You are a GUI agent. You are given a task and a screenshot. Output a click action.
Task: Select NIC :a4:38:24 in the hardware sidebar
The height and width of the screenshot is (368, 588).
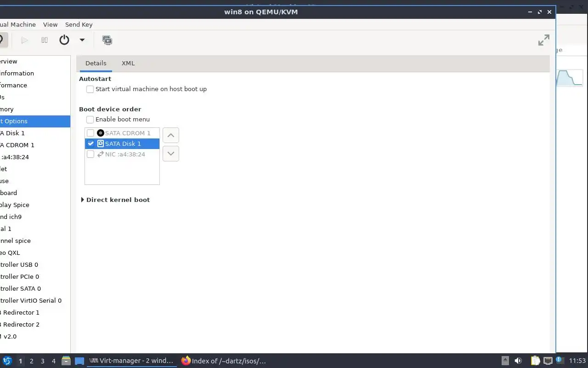pos(35,157)
